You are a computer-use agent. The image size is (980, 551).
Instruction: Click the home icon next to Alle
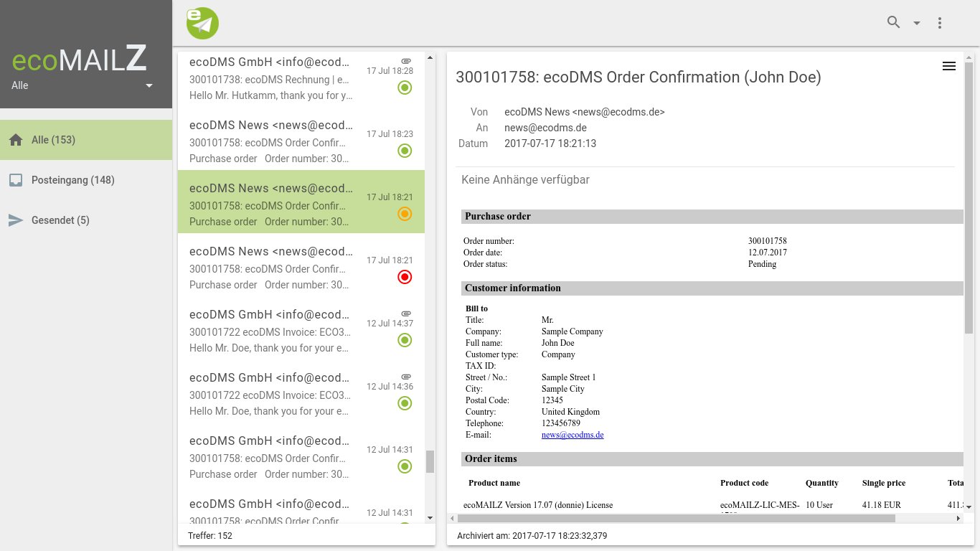[x=16, y=140]
